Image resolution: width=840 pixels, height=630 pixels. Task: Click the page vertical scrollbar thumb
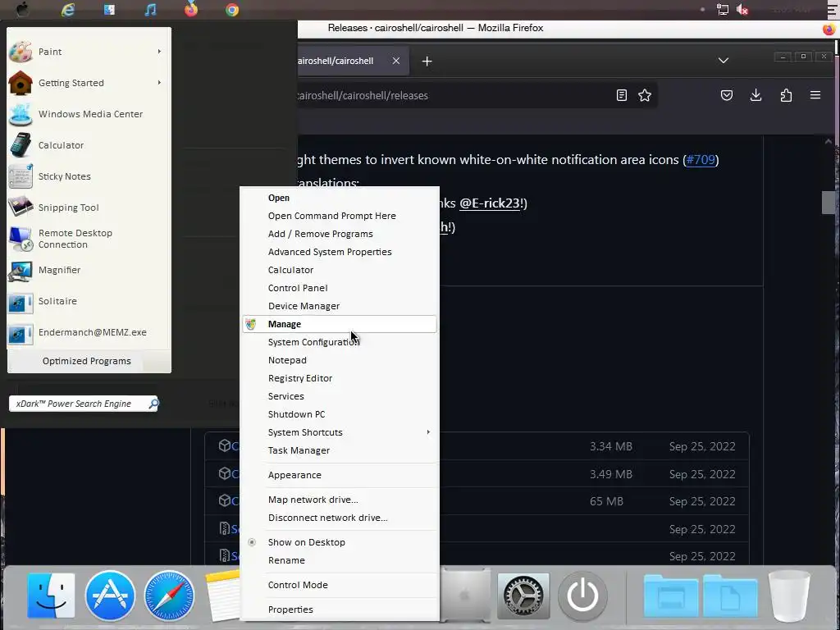(829, 202)
